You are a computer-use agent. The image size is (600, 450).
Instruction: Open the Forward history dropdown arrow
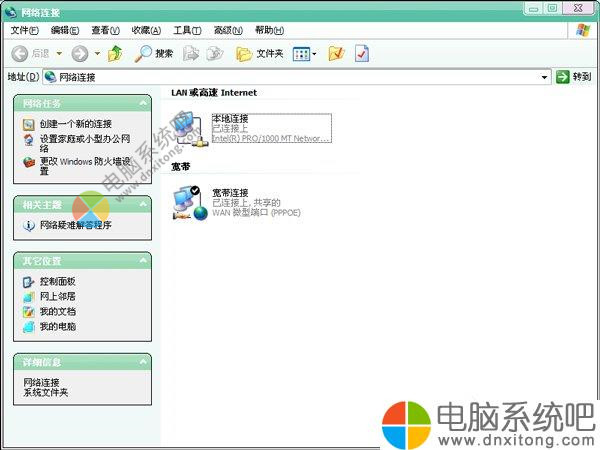tap(97, 54)
